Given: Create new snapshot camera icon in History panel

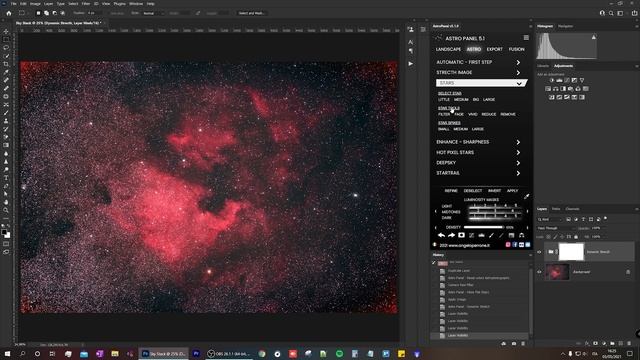Looking at the screenshot, I should pyautogui.click(x=513, y=344).
